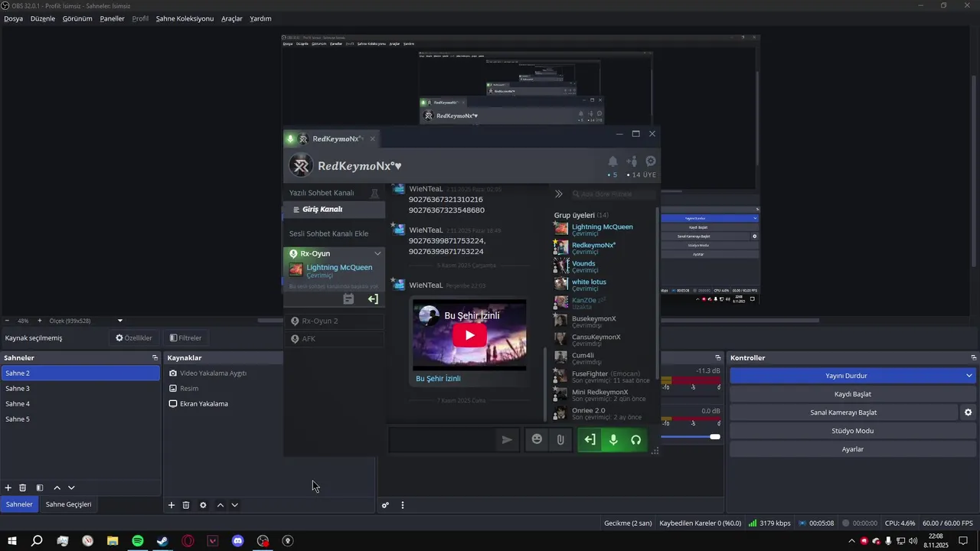
Task: Delete selected scene with trash icon
Action: [23, 487]
